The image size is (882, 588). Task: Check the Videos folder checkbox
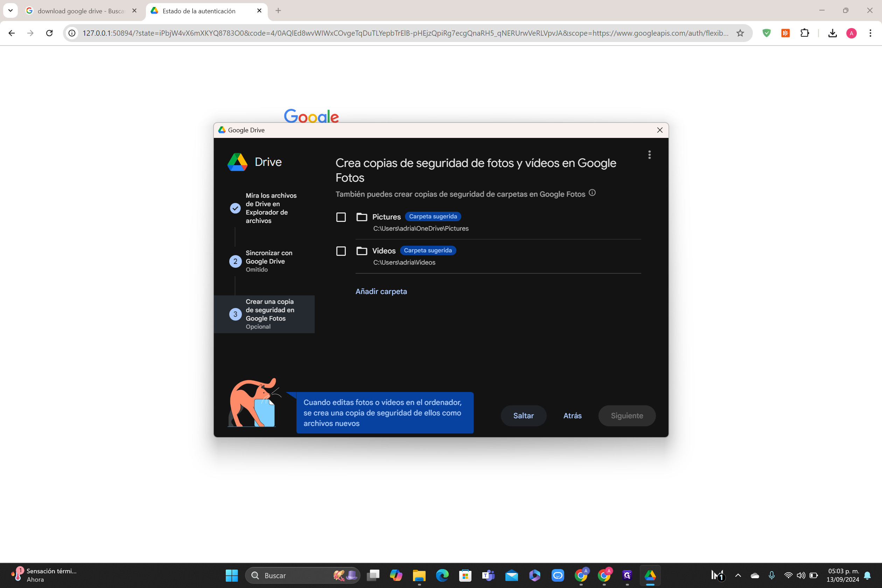[x=341, y=251]
